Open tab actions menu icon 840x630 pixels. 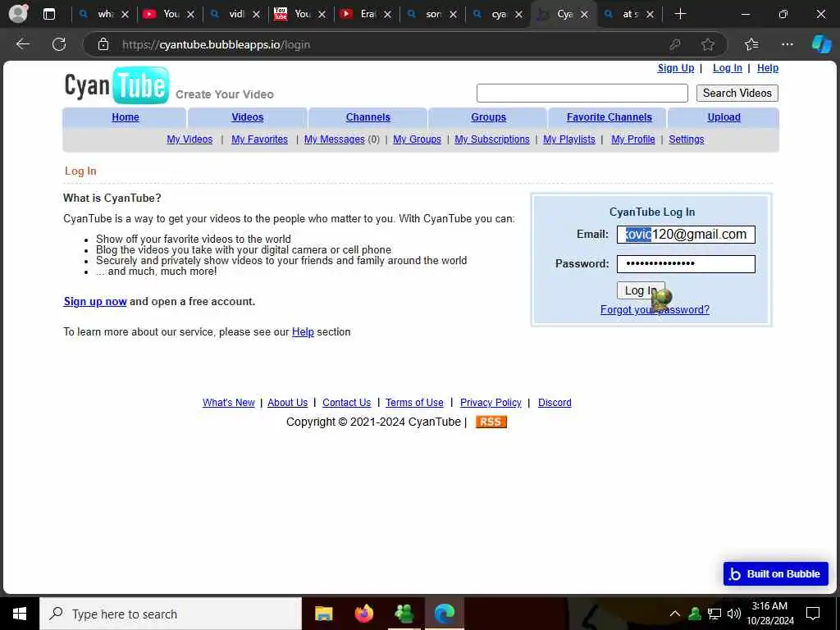coord(48,14)
